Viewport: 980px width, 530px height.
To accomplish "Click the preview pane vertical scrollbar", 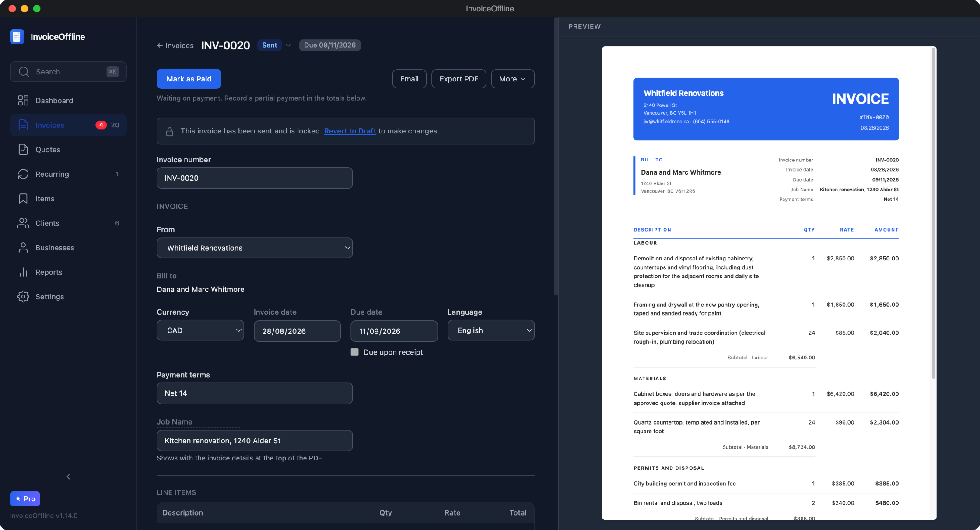I will click(934, 214).
